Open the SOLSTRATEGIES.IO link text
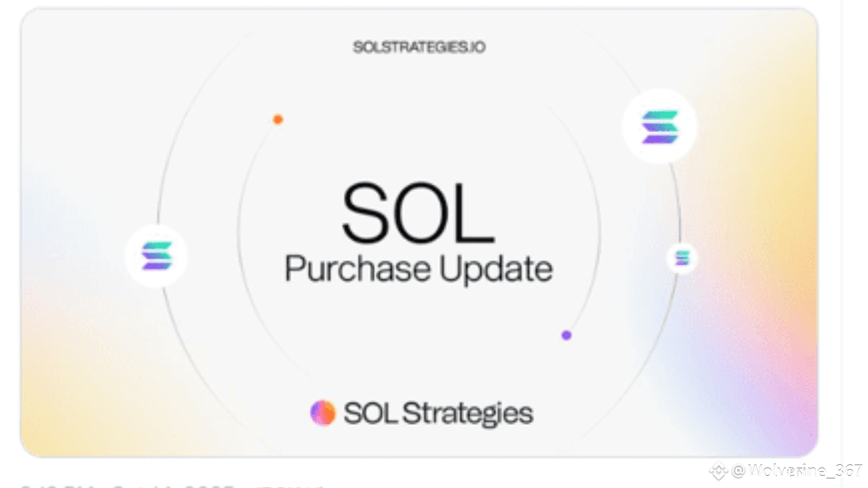 pyautogui.click(x=419, y=47)
